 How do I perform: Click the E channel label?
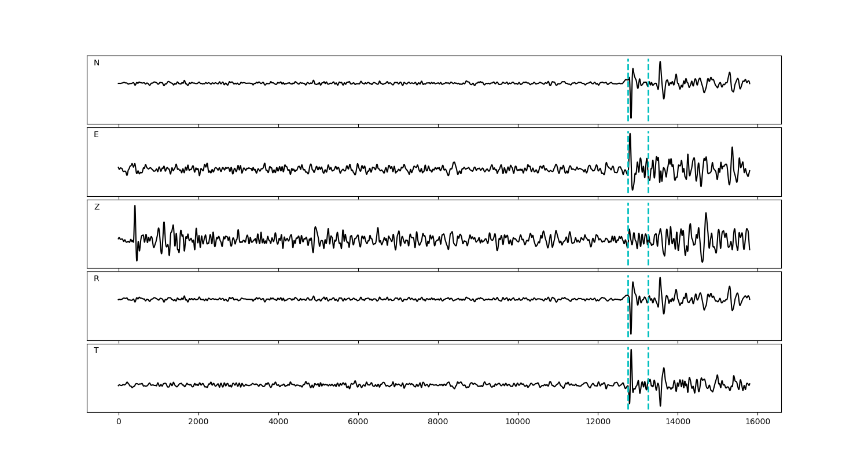click(96, 135)
